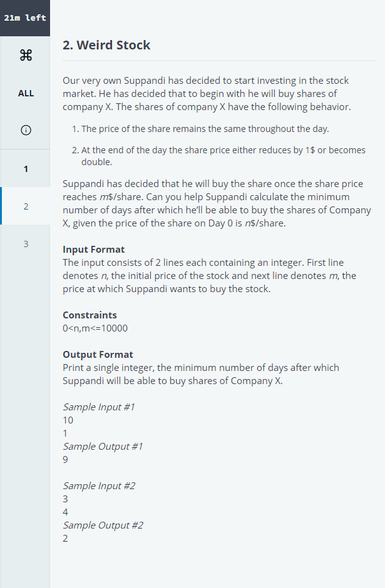Click the Sample Output #1 label
Image resolution: width=385 pixels, height=588 pixels.
(103, 446)
